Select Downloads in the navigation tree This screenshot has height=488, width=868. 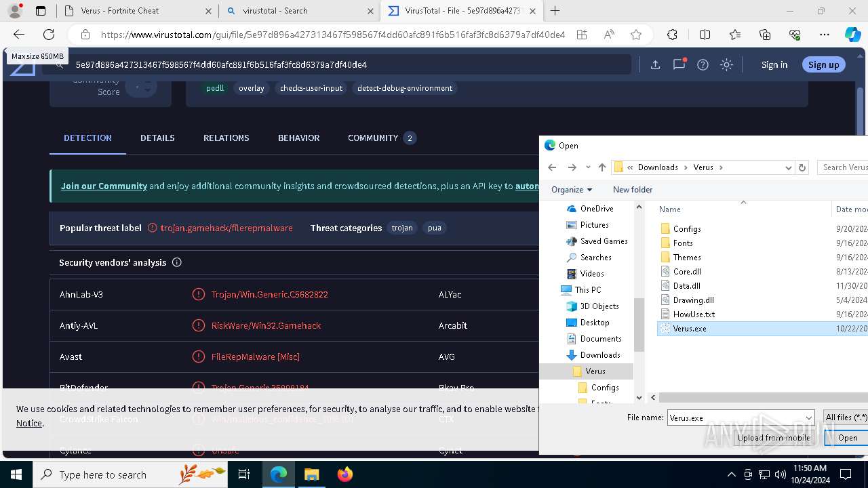pos(600,355)
